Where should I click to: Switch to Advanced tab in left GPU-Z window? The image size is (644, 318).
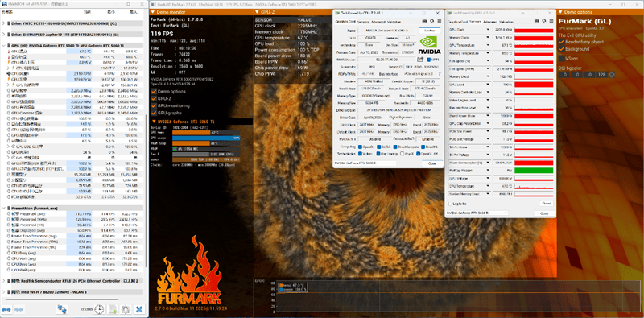click(378, 22)
